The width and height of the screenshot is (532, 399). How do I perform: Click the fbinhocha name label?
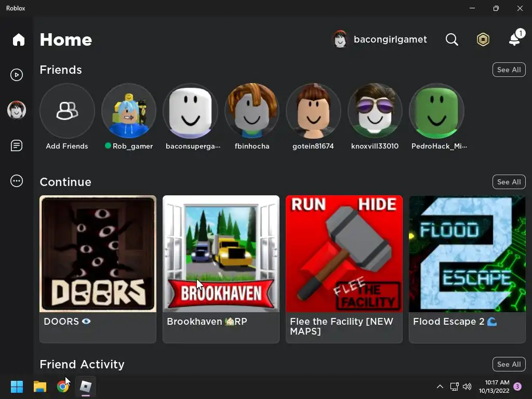point(252,146)
